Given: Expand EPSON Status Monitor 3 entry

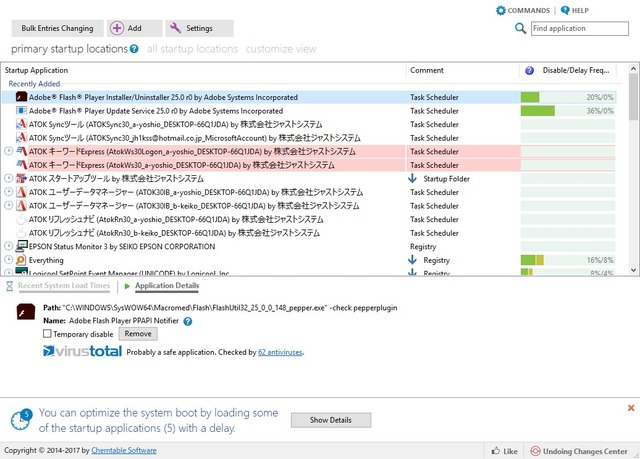Looking at the screenshot, I should (9, 246).
